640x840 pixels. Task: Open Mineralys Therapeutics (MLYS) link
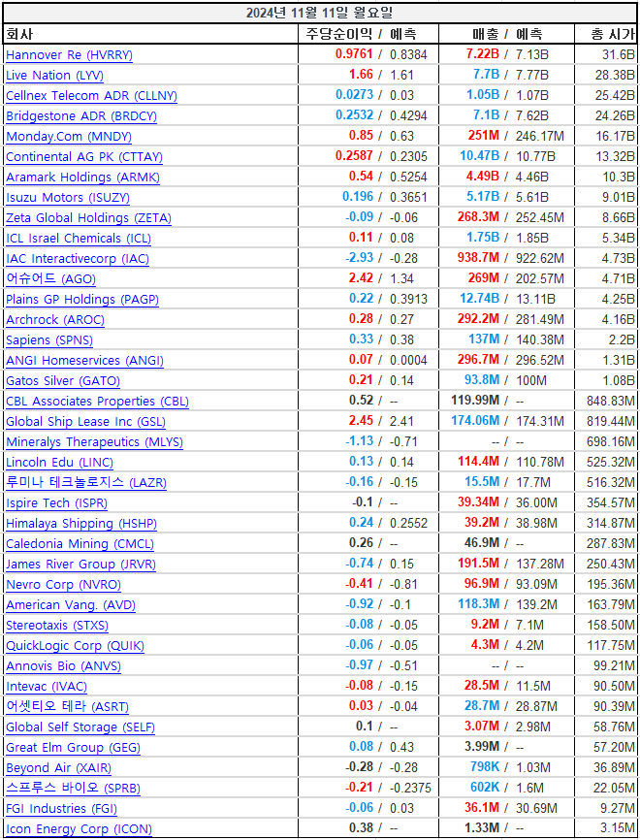94,441
